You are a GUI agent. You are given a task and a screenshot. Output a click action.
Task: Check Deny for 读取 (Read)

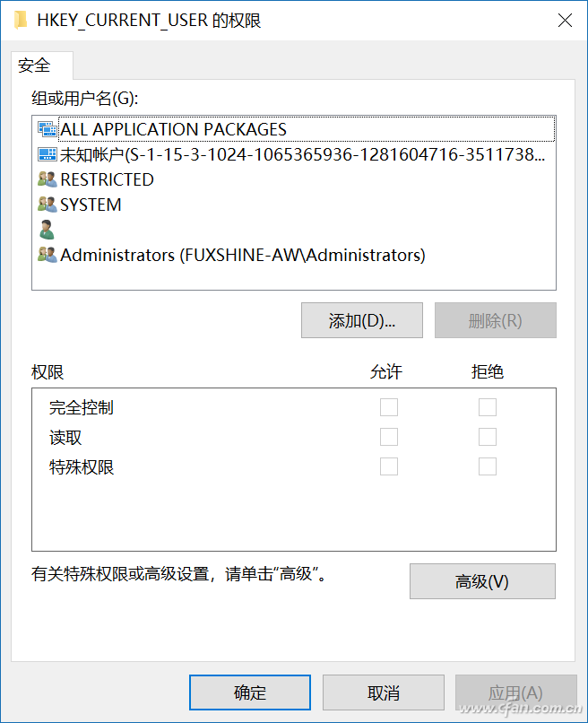[488, 437]
